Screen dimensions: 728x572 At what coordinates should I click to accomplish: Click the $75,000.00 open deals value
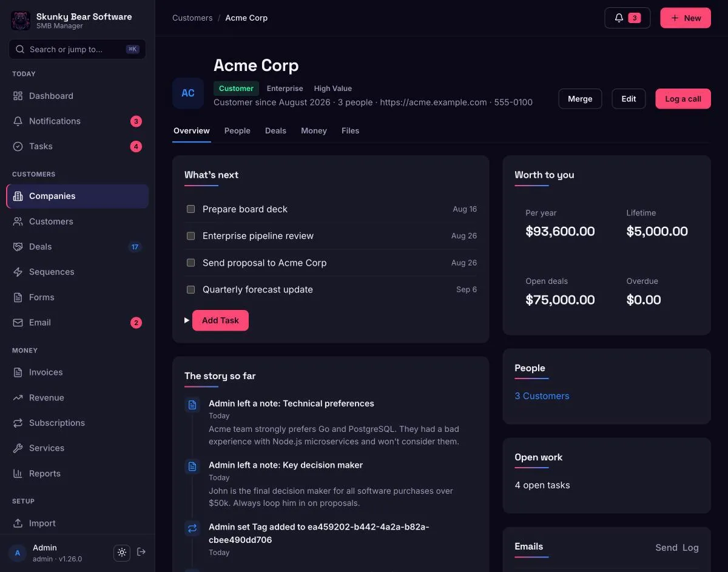click(x=560, y=300)
